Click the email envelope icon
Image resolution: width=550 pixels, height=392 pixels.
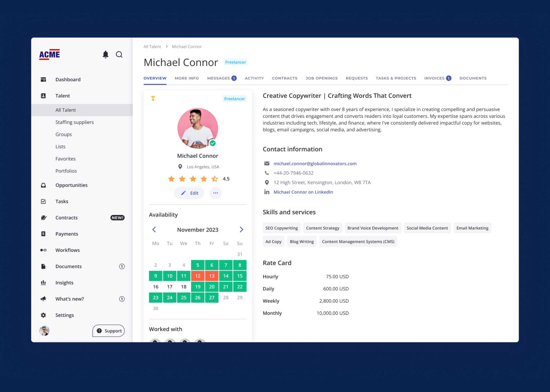click(x=267, y=164)
